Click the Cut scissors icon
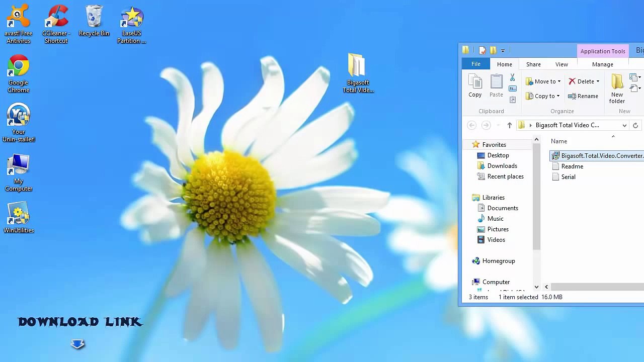This screenshot has height=362, width=644. tap(512, 77)
